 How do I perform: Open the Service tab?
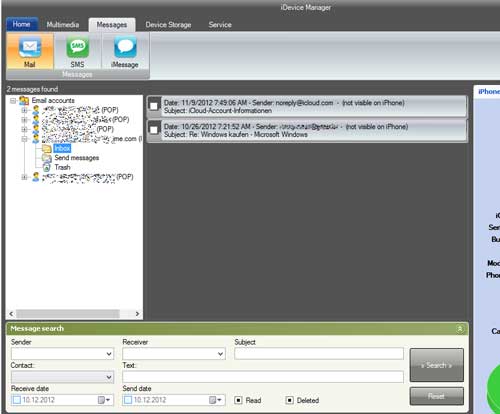click(220, 25)
